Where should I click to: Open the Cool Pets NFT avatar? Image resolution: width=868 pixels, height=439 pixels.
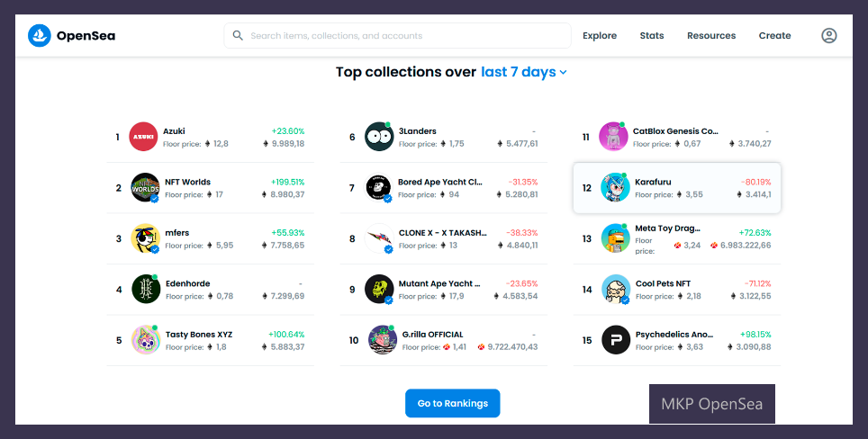616,289
